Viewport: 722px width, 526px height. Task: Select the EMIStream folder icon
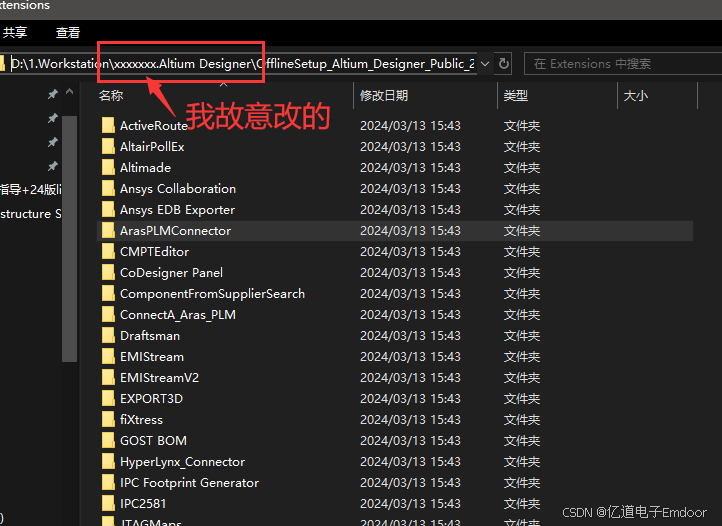[108, 357]
